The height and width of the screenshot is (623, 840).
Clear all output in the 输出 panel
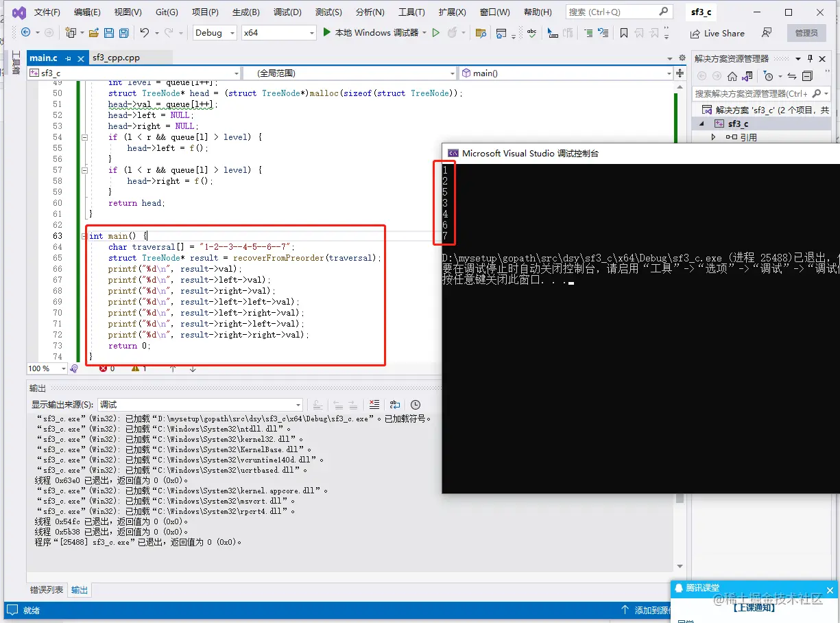click(374, 405)
